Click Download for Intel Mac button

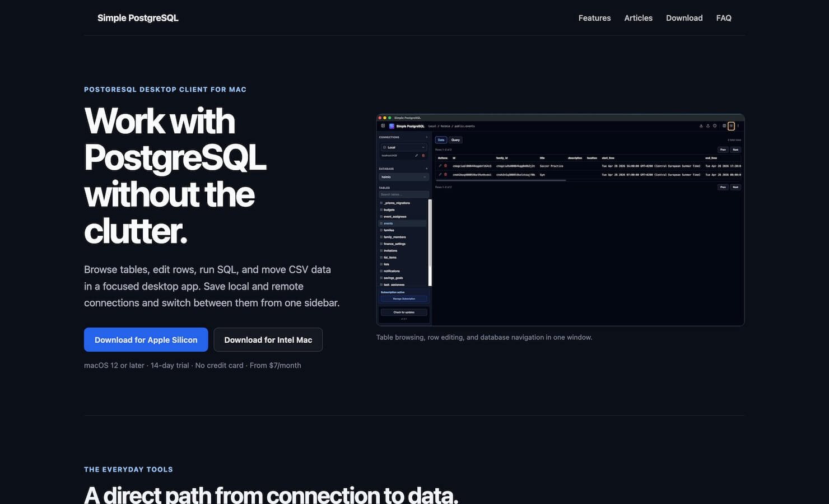coord(268,340)
